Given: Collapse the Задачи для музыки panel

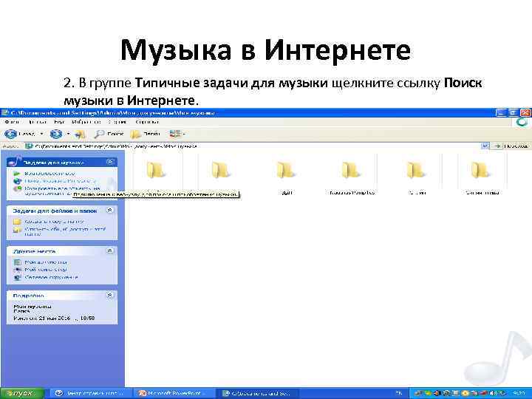Looking at the screenshot, I should tap(110, 162).
